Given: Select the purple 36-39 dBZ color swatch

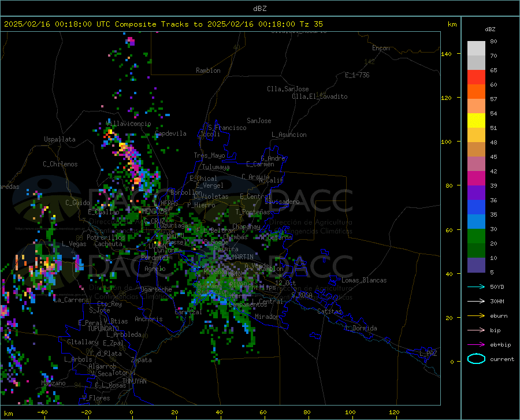Looking at the screenshot, I should [476, 193].
